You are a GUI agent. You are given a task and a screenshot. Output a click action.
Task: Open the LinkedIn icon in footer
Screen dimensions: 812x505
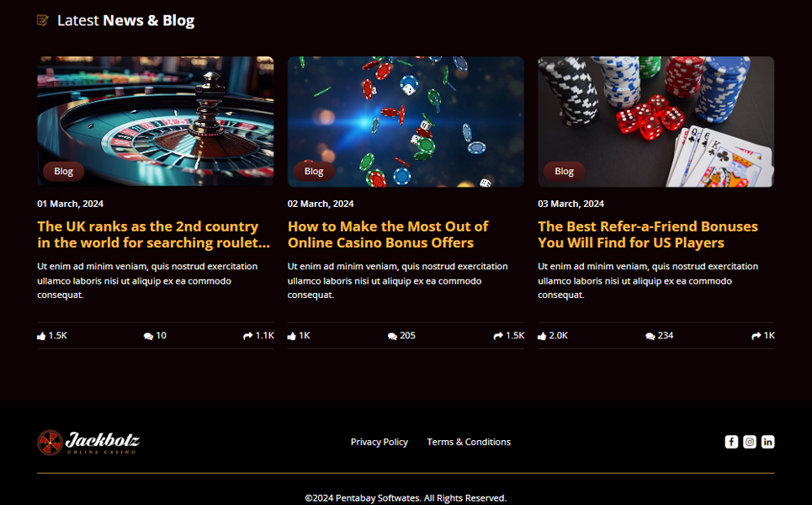pyautogui.click(x=767, y=442)
